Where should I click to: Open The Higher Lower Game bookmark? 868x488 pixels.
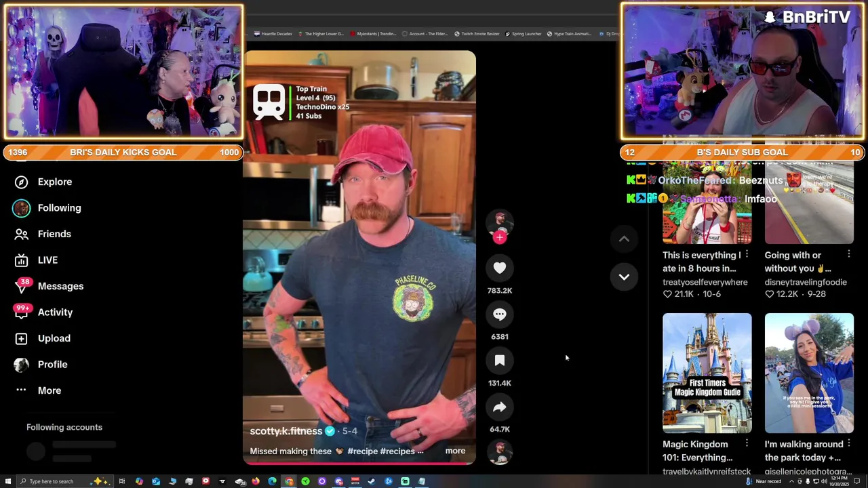(321, 34)
